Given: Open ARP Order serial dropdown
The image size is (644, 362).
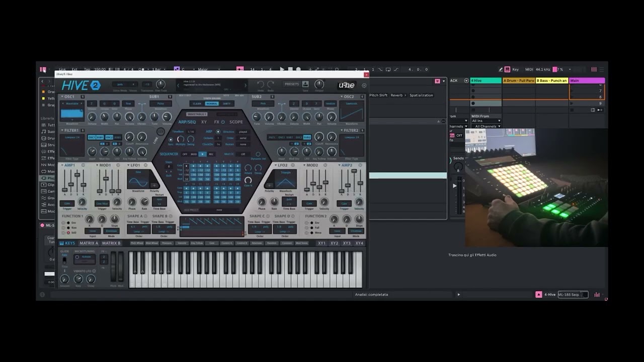Looking at the screenshot, I should tap(243, 138).
